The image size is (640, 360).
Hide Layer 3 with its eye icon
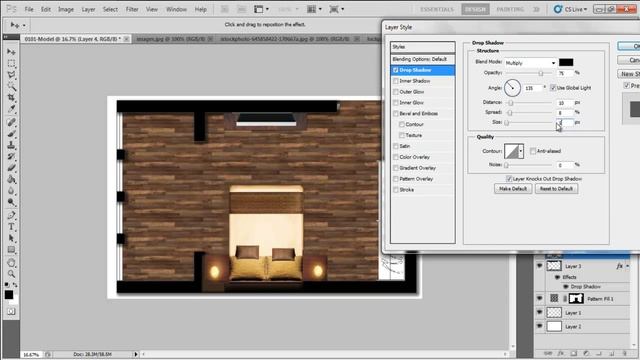point(540,266)
